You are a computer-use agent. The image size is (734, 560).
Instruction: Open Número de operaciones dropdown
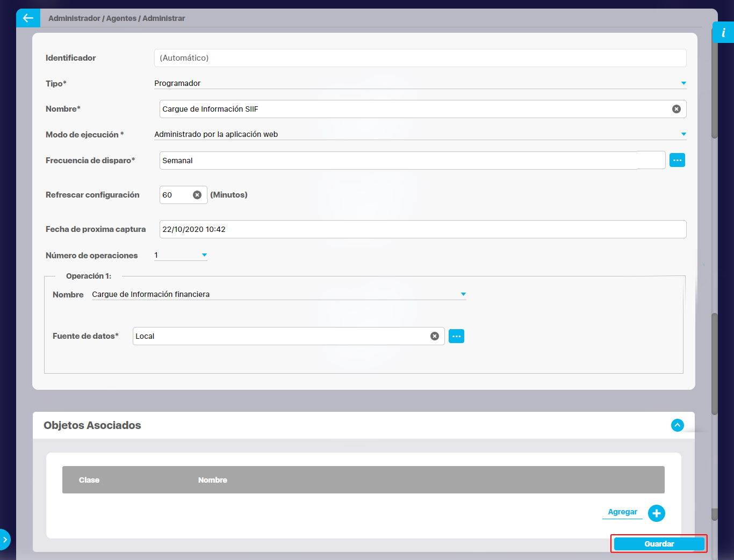click(204, 256)
